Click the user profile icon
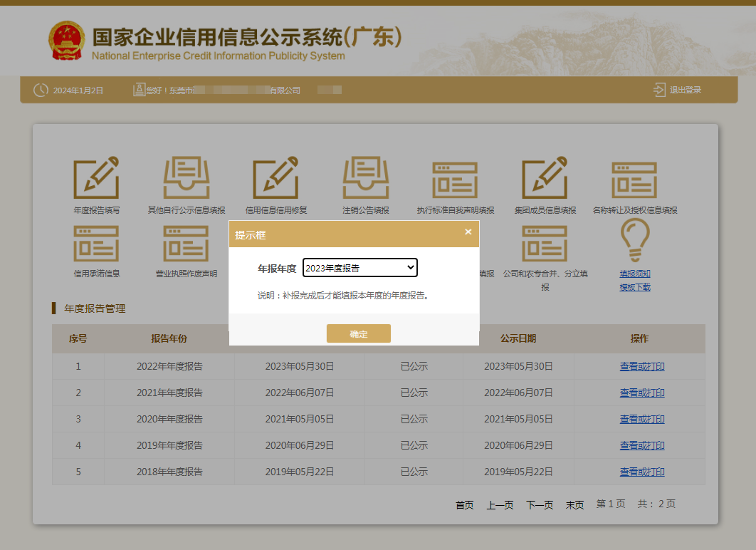The height and width of the screenshot is (550, 756). tap(139, 90)
